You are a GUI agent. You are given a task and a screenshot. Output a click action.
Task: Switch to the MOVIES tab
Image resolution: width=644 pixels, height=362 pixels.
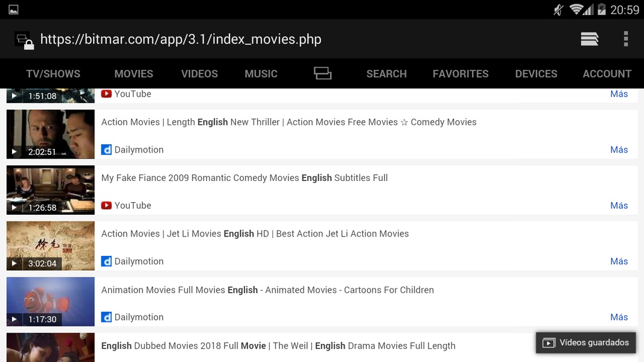(x=133, y=74)
